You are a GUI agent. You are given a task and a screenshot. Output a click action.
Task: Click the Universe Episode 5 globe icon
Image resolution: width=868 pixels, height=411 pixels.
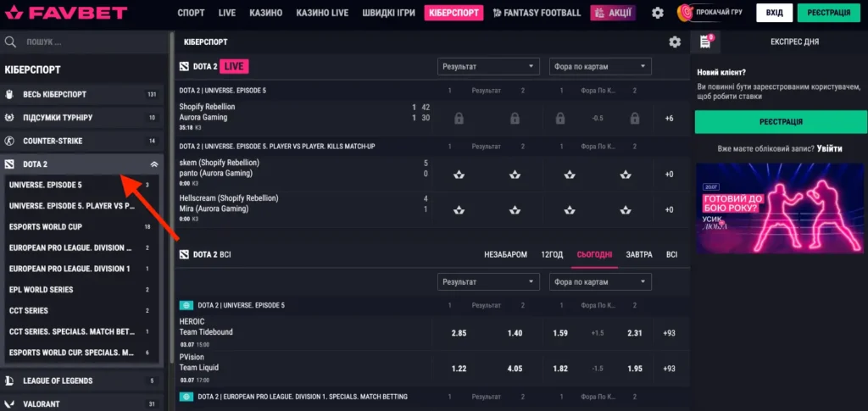coord(186,305)
